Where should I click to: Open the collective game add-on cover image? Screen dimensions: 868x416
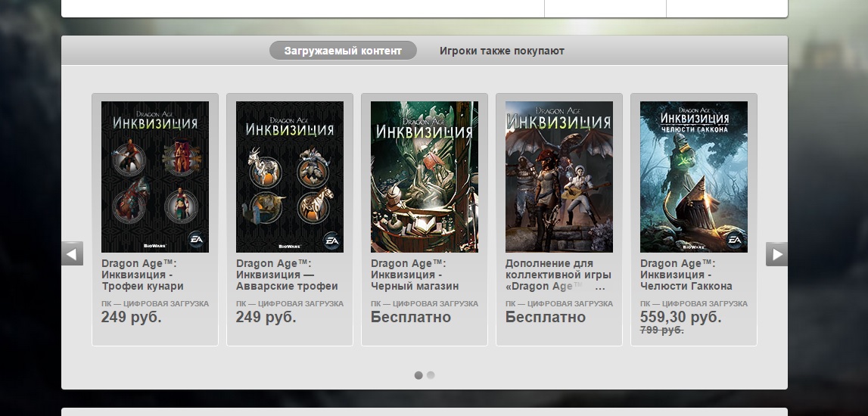pyautogui.click(x=559, y=176)
